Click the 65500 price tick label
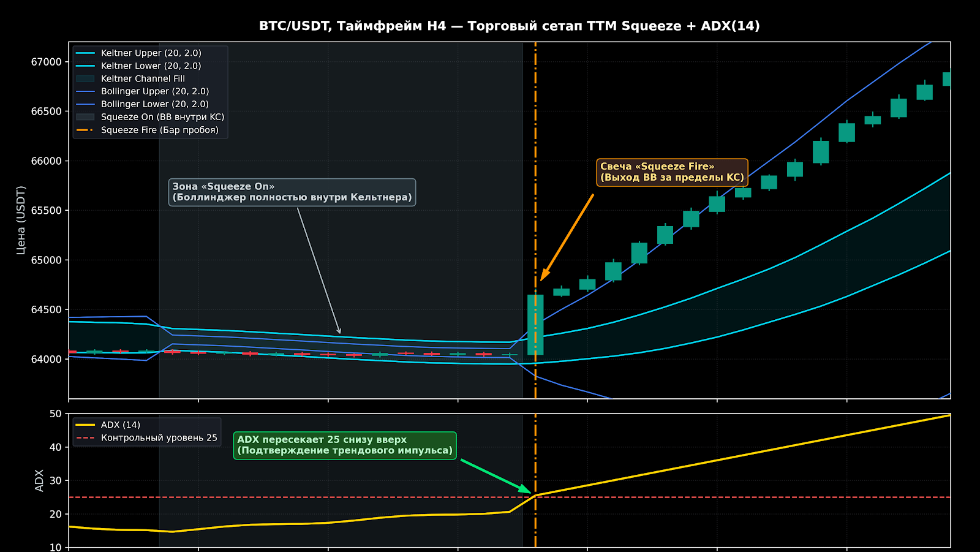This screenshot has width=980, height=552. click(47, 211)
